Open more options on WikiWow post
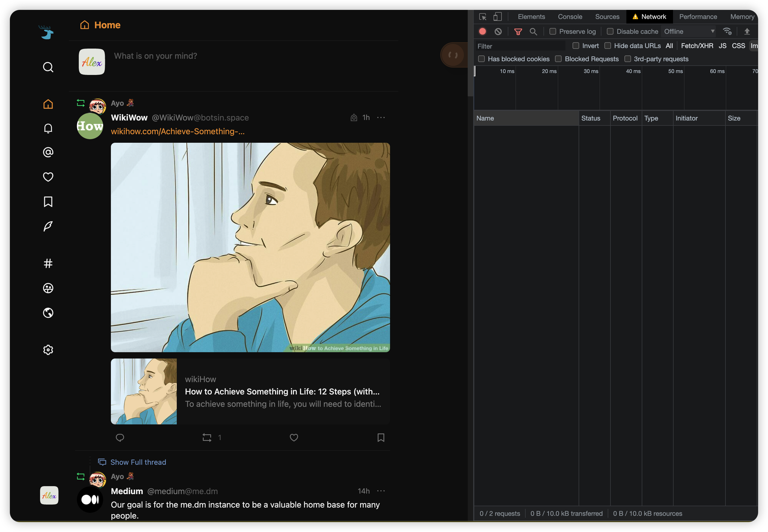Screen dimensions: 768x532 [x=381, y=117]
